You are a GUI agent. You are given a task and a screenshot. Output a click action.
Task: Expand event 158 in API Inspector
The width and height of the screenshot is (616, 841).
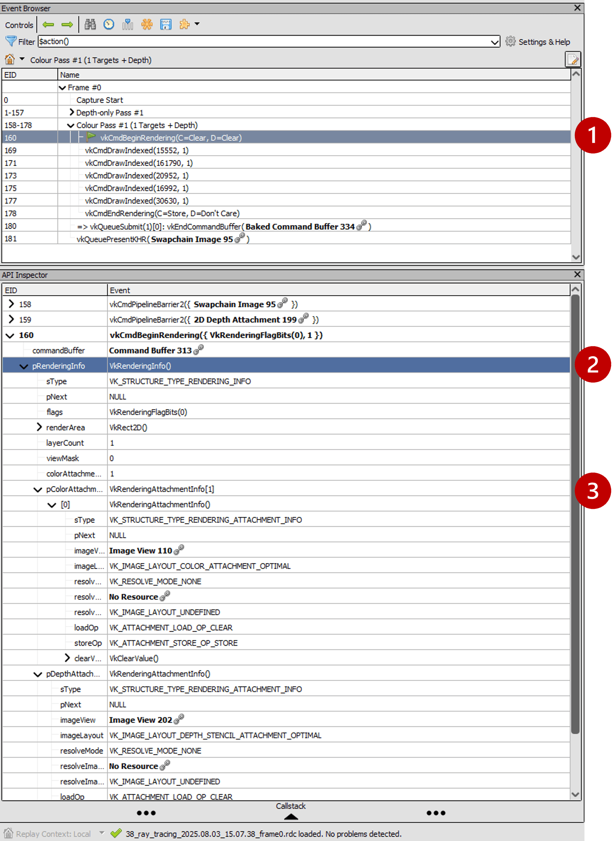click(x=11, y=304)
